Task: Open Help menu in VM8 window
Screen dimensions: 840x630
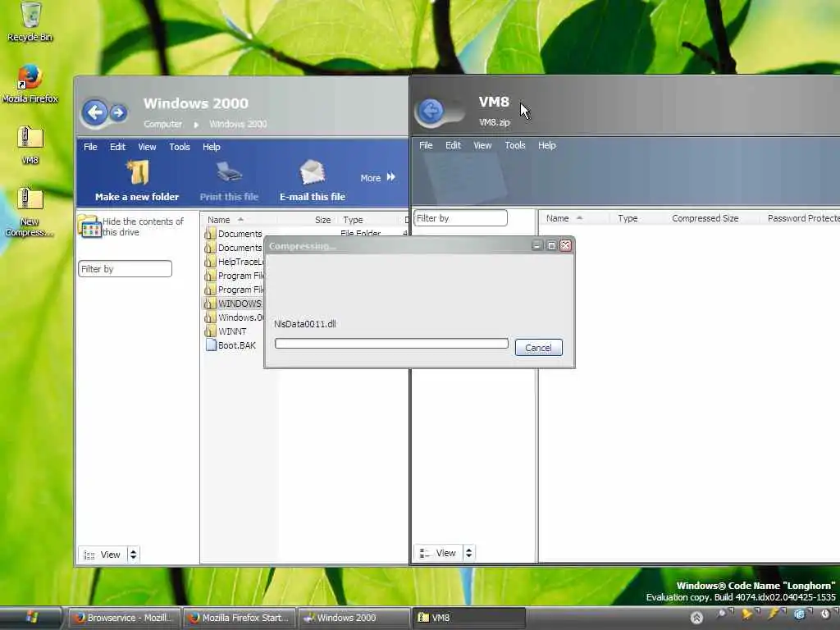Action: 547,145
